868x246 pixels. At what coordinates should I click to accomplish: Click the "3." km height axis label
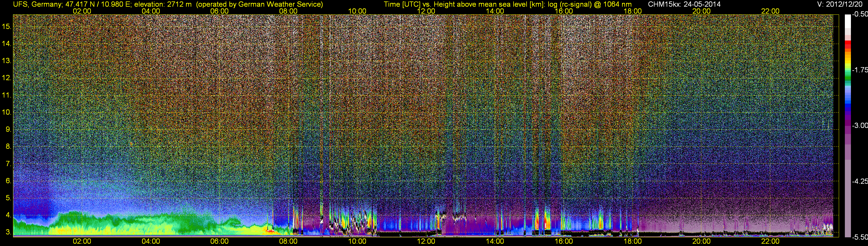coord(8,232)
